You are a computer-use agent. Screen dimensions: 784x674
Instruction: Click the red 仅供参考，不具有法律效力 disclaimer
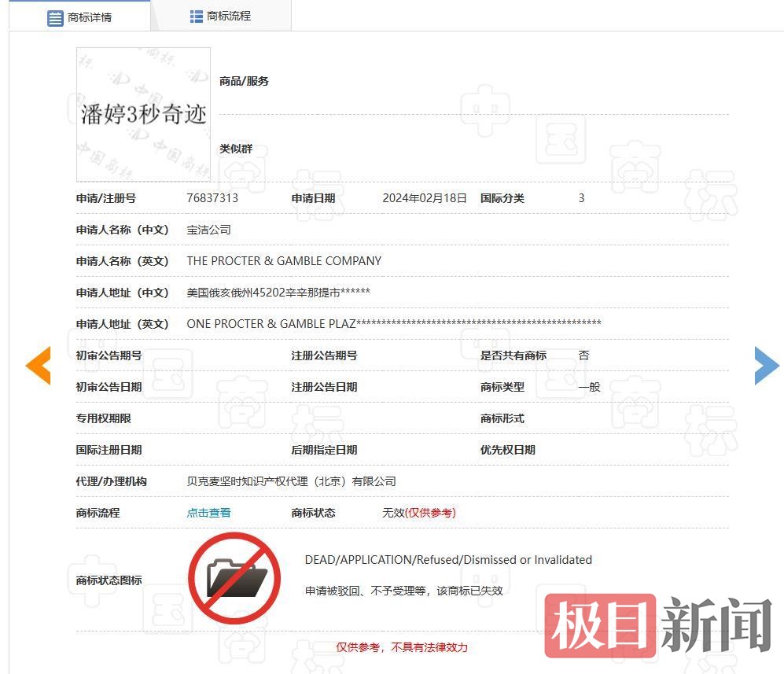(x=402, y=647)
